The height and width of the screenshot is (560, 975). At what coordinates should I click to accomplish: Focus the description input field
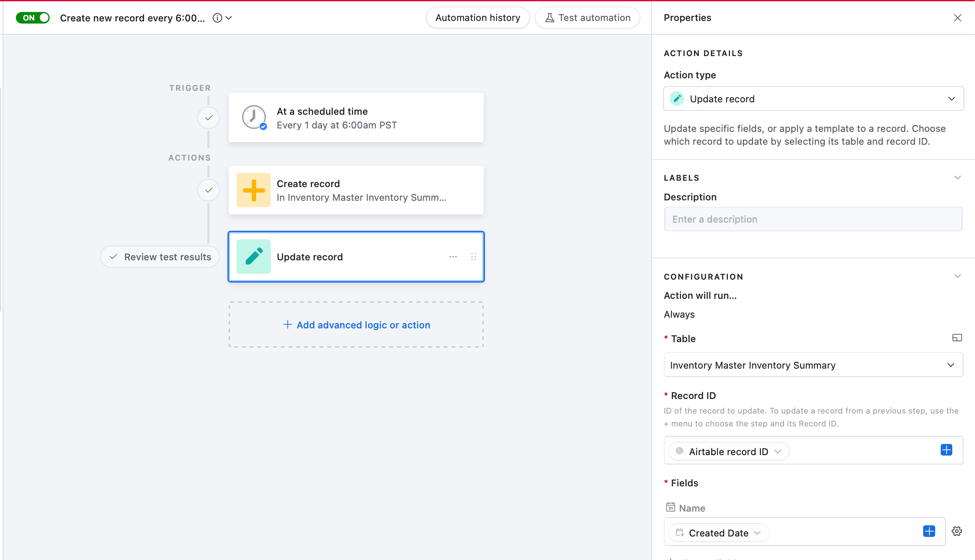[x=813, y=219]
